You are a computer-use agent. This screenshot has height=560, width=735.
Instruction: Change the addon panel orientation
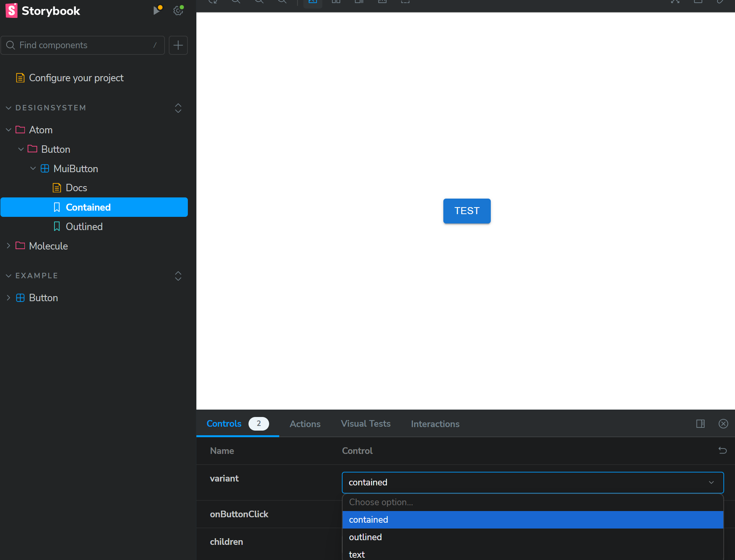coord(700,424)
